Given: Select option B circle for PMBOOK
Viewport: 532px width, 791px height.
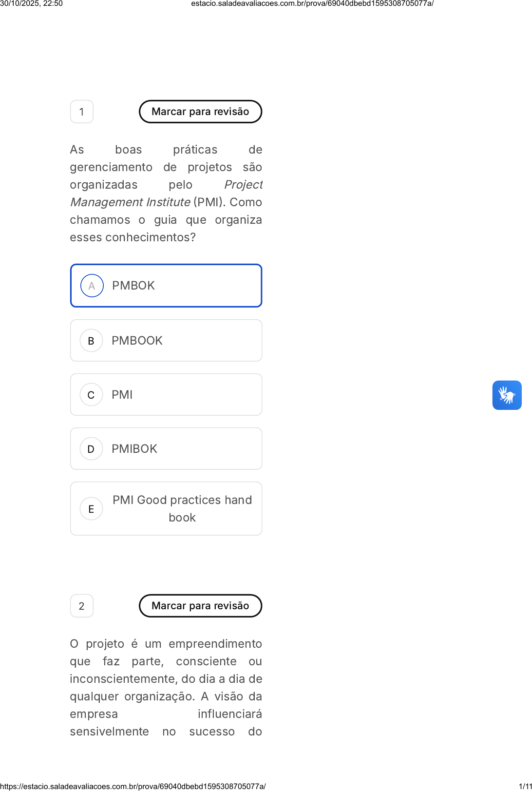Looking at the screenshot, I should coord(91,341).
